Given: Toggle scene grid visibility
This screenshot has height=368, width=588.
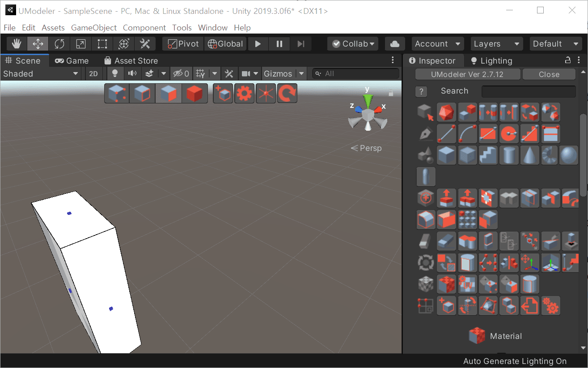Looking at the screenshot, I should 201,74.
